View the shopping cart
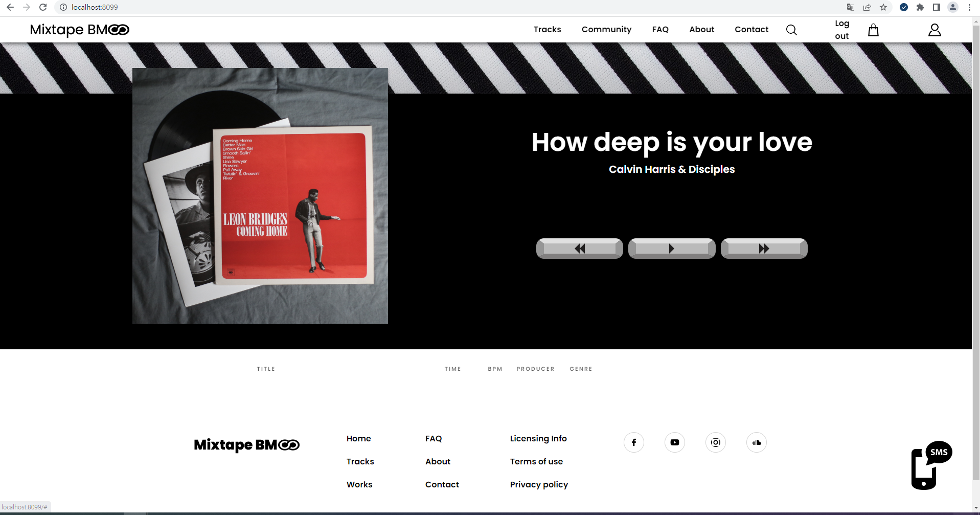 pyautogui.click(x=873, y=30)
